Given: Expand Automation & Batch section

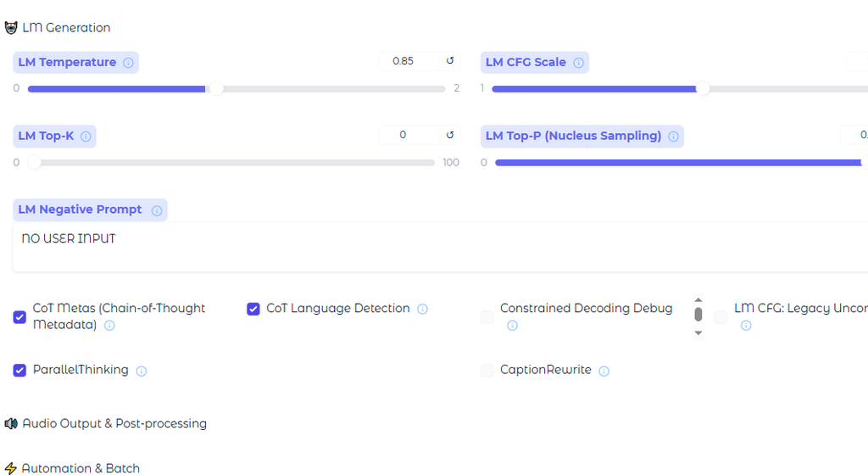Looking at the screenshot, I should pos(72,468).
